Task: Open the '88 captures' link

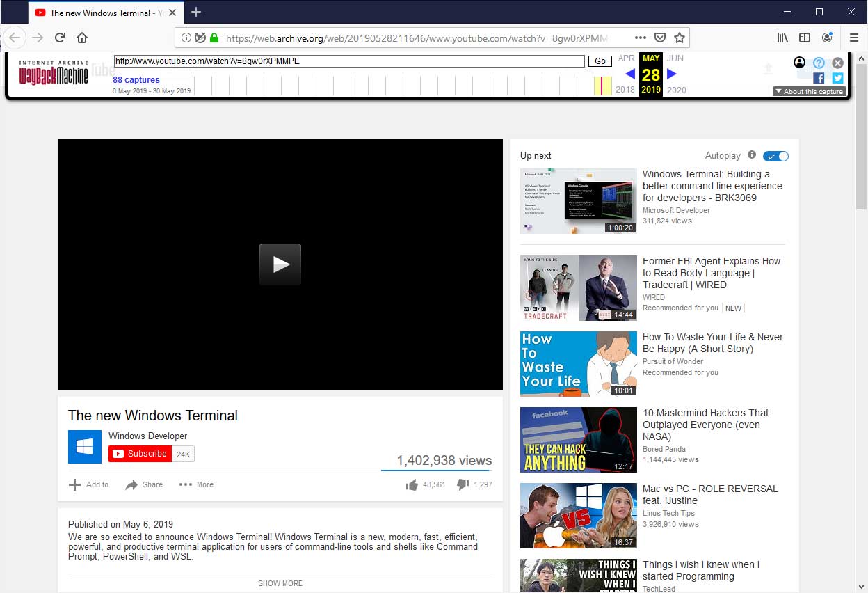Action: coord(136,80)
